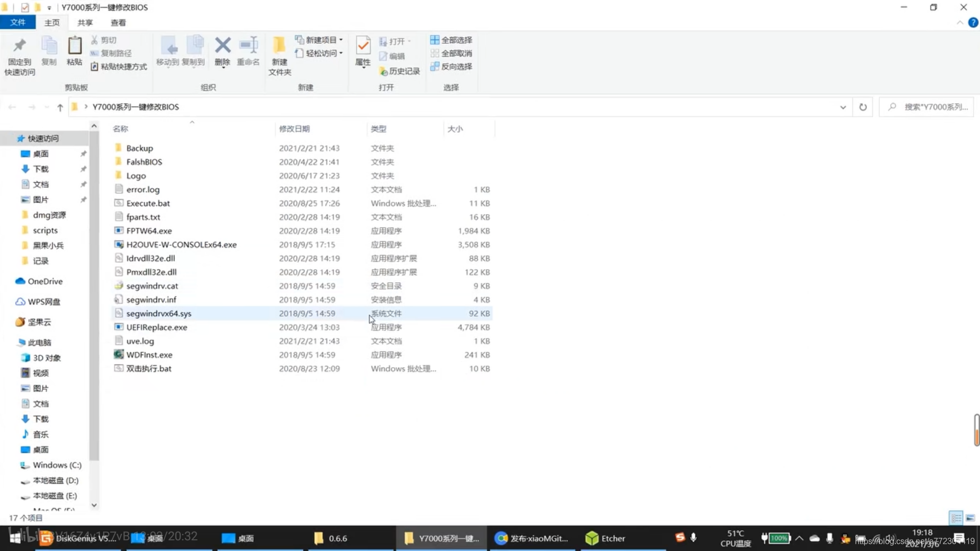Click the Cut scissors command

(x=104, y=40)
